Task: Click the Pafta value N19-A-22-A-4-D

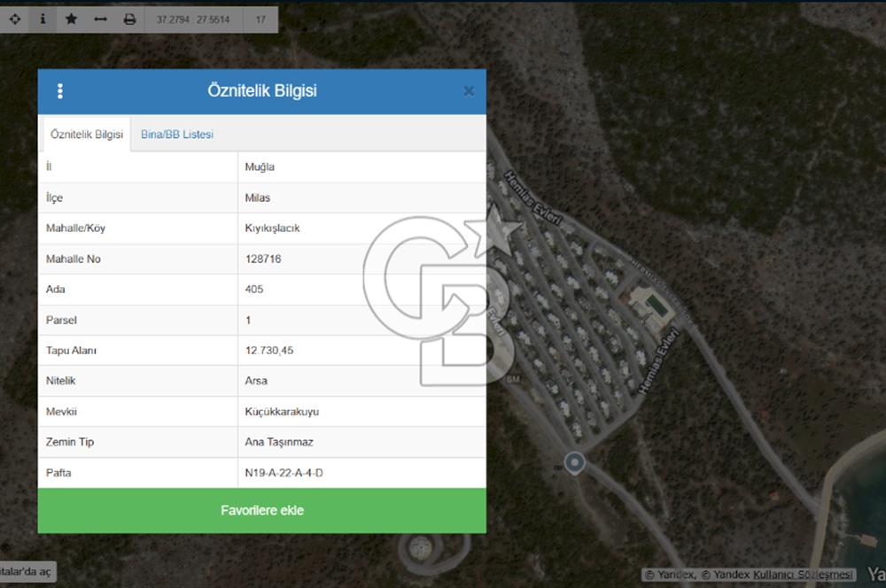Action: pos(284,473)
